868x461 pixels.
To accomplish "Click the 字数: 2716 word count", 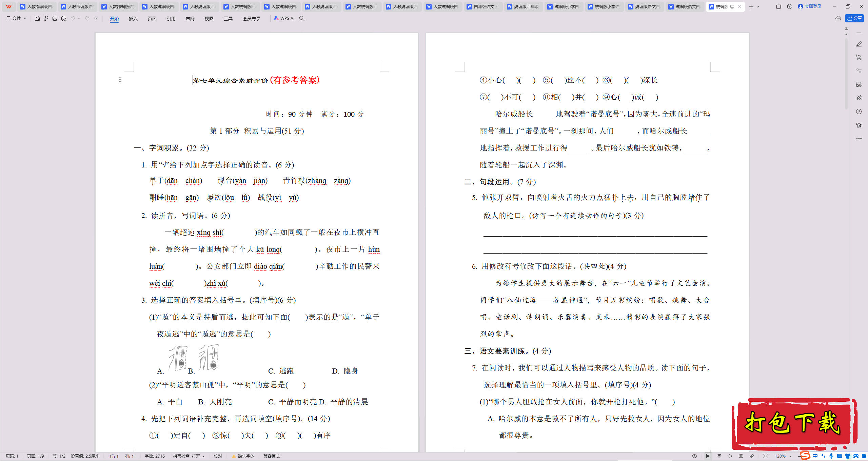I will point(155,456).
